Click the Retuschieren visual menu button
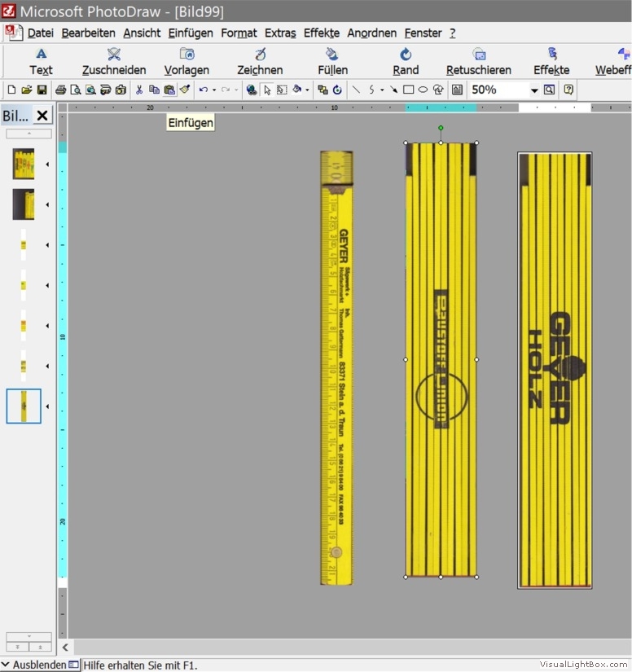 pos(479,62)
